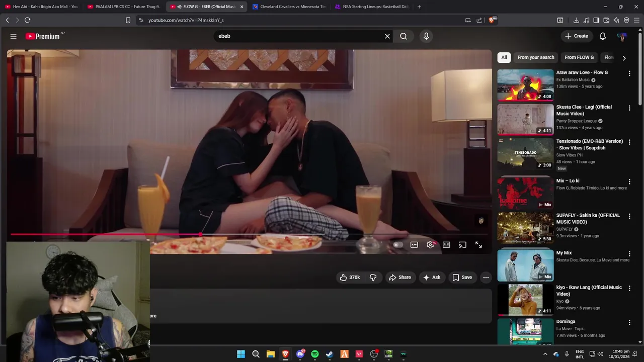Switch player to theater mode
The height and width of the screenshot is (362, 644).
tap(446, 245)
